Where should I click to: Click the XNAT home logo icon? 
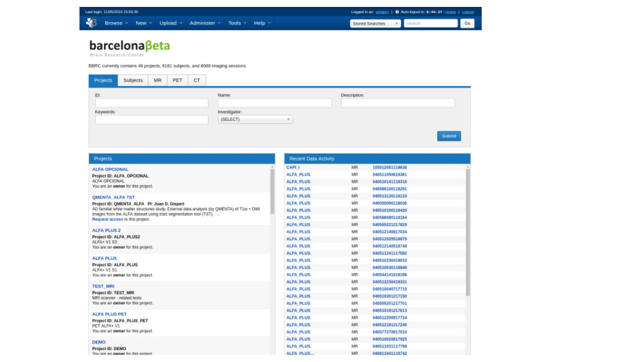pos(91,23)
